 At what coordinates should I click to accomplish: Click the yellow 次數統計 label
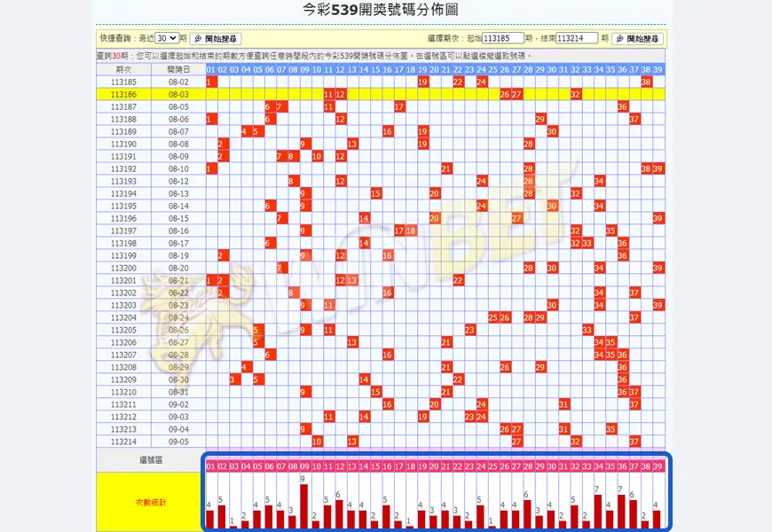pyautogui.click(x=149, y=502)
